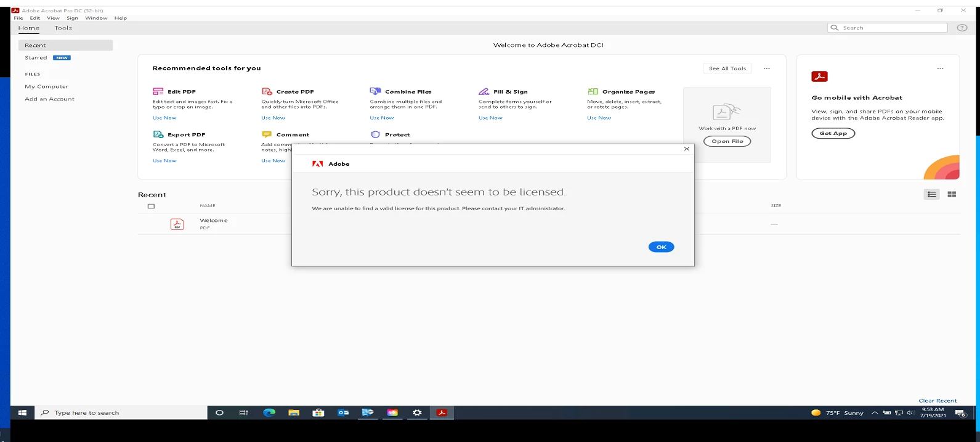The height and width of the screenshot is (442, 980).
Task: Click Use Now under Combine Files
Action: (381, 118)
